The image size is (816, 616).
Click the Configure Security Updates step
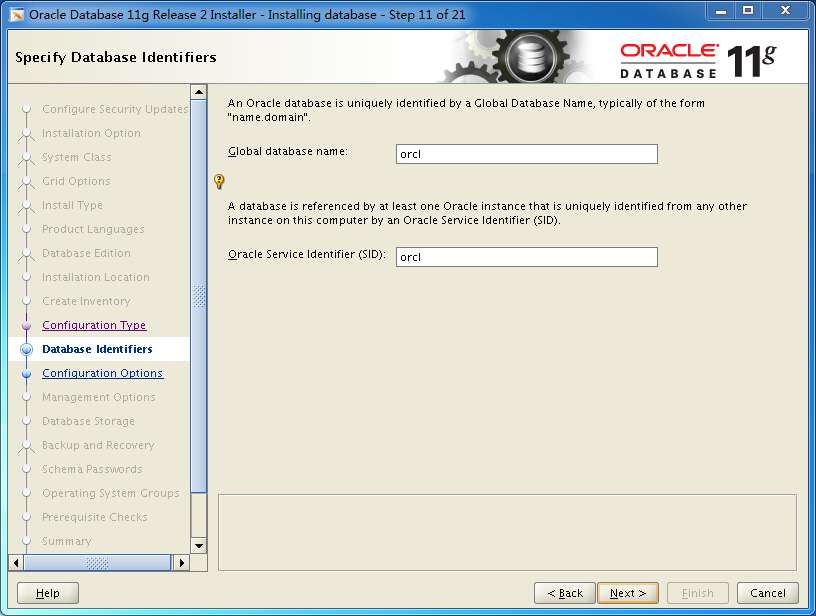click(115, 109)
